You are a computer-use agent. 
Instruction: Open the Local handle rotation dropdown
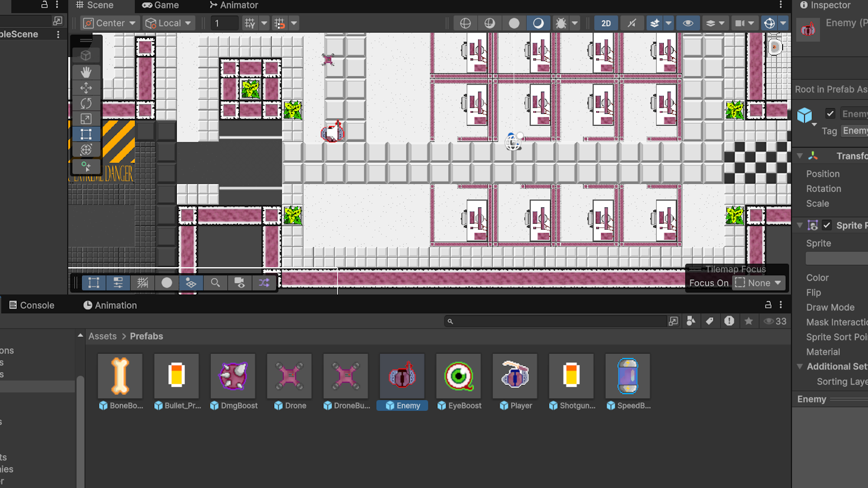point(169,23)
